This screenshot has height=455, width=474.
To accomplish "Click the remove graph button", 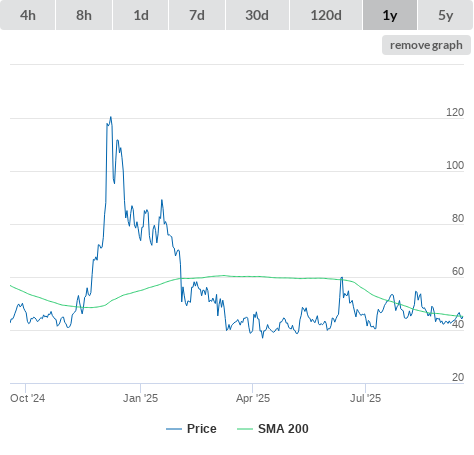I will coord(426,45).
